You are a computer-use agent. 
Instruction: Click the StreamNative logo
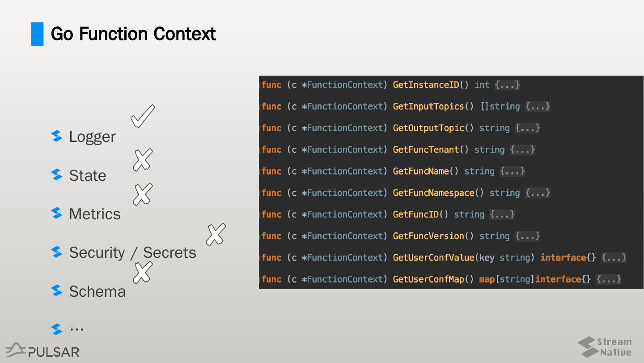(605, 347)
